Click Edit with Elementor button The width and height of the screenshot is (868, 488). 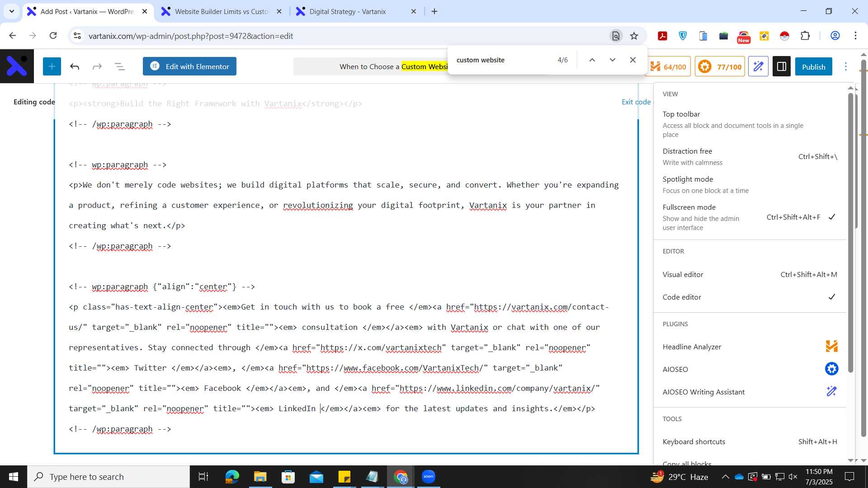coord(189,66)
